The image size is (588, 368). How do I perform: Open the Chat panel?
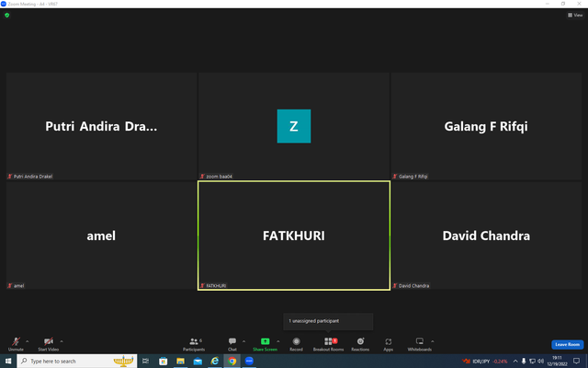232,344
